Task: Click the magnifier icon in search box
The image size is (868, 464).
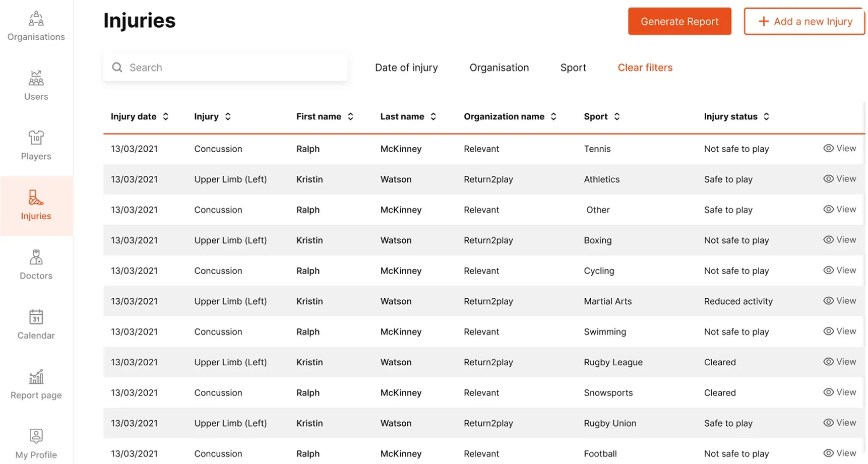Action: click(x=117, y=68)
